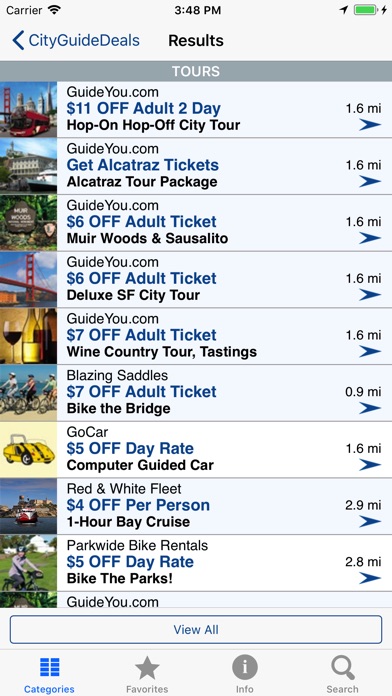Open the Info tab
The height and width of the screenshot is (696, 392).
245,674
